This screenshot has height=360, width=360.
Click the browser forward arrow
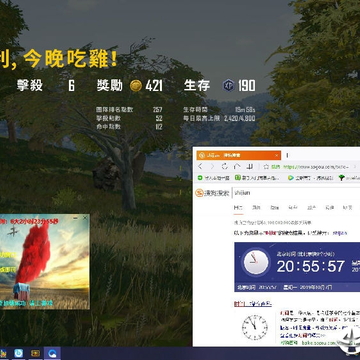point(212,166)
